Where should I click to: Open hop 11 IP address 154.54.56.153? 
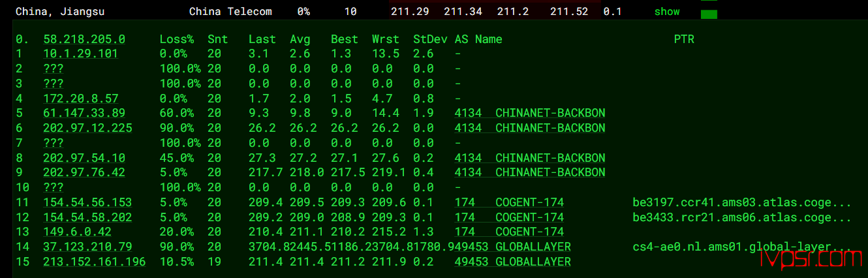point(87,202)
